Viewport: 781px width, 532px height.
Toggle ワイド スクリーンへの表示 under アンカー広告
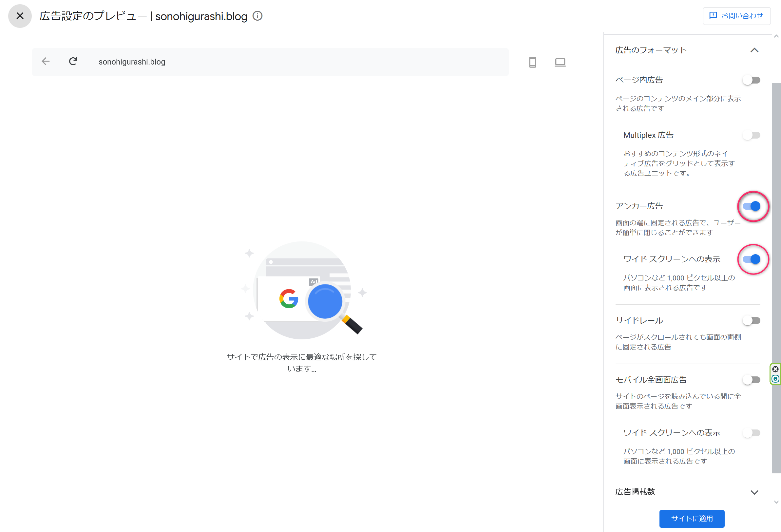tap(752, 259)
